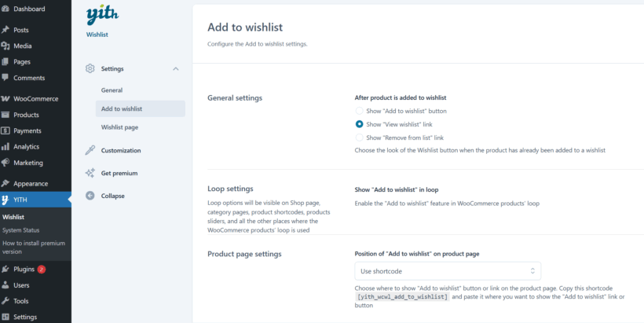Click the YITH logo at top
Image resolution: width=644 pixels, height=323 pixels.
click(98, 15)
